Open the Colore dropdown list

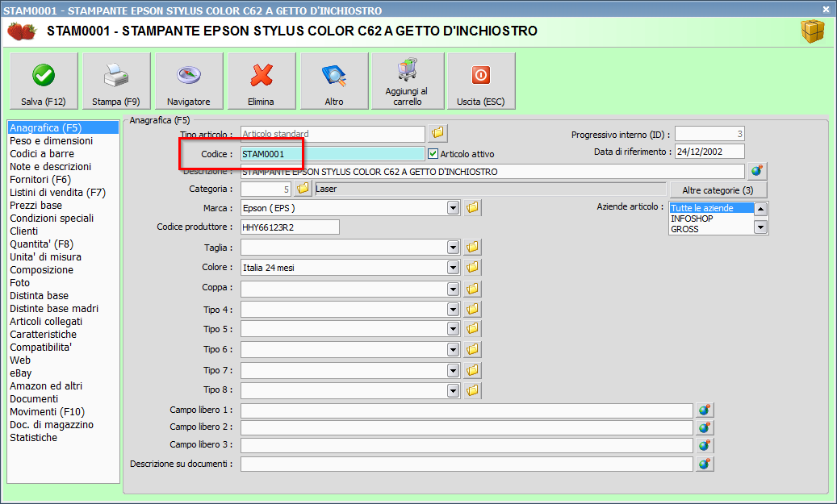click(454, 267)
